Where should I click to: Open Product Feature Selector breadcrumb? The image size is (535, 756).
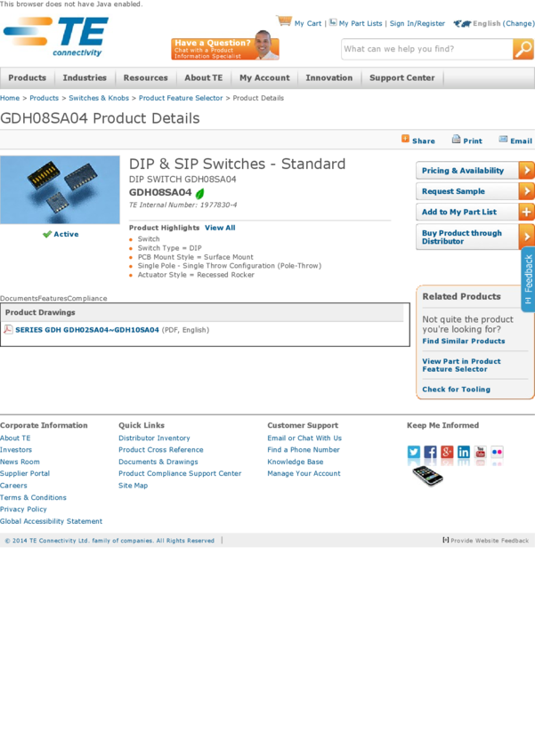pos(181,98)
